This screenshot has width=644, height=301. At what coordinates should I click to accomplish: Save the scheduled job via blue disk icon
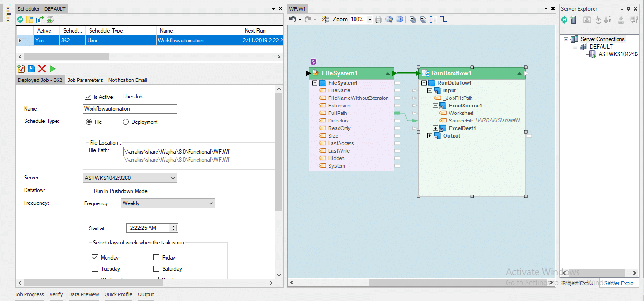(31, 69)
